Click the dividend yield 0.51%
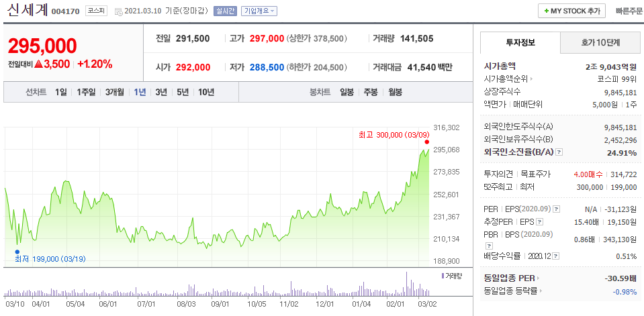 coord(627,256)
